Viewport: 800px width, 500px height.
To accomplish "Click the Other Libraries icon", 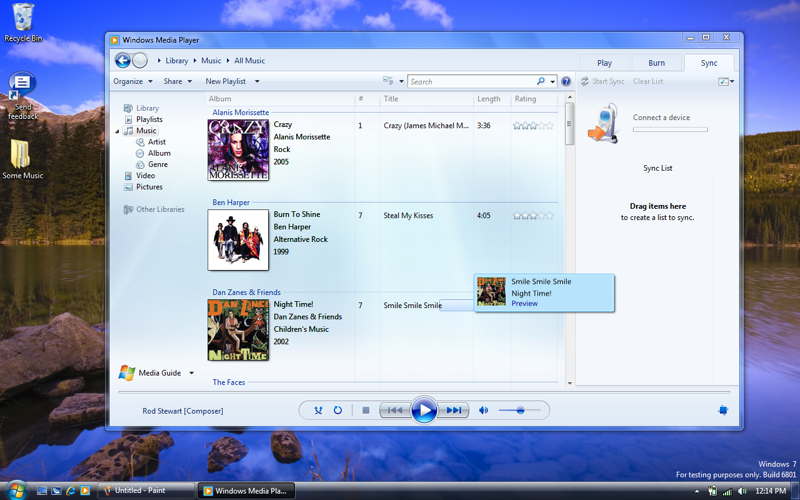I will click(128, 209).
